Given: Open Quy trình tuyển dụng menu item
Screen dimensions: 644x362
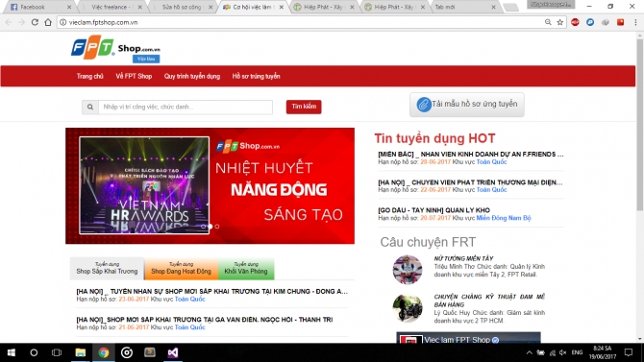Looking at the screenshot, I should click(192, 77).
